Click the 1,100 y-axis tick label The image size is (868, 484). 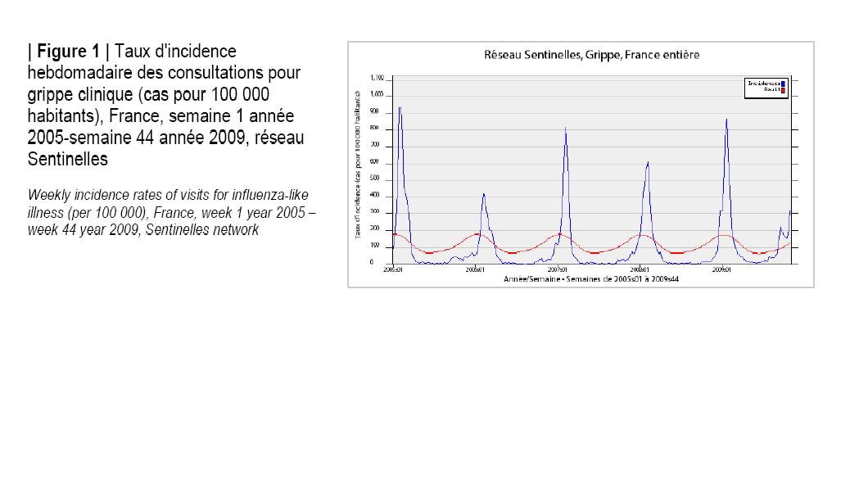(377, 78)
